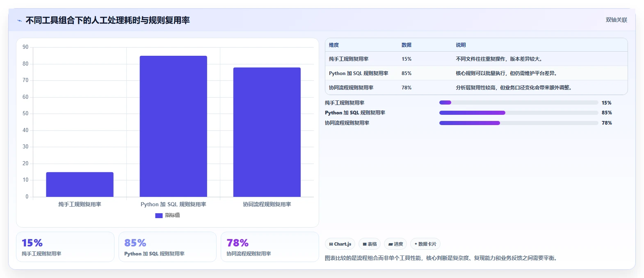The width and height of the screenshot is (644, 278).
Task: Click the 双轴关联 label at top right
Action: 616,20
